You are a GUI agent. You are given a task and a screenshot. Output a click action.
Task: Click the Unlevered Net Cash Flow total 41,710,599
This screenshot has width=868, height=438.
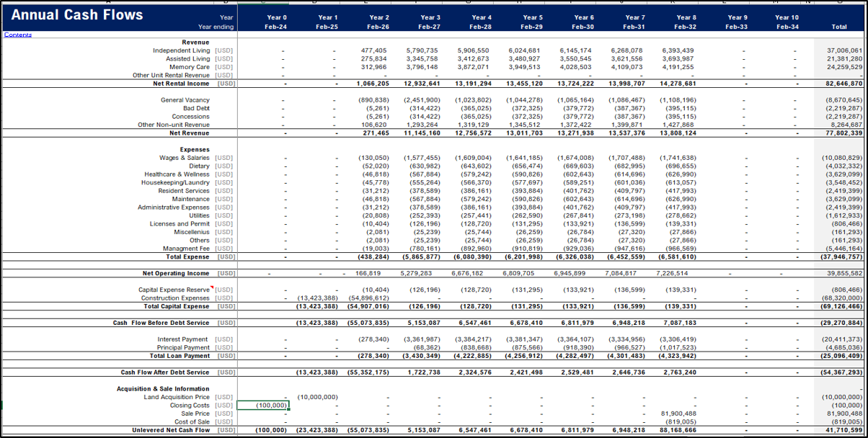coord(845,430)
